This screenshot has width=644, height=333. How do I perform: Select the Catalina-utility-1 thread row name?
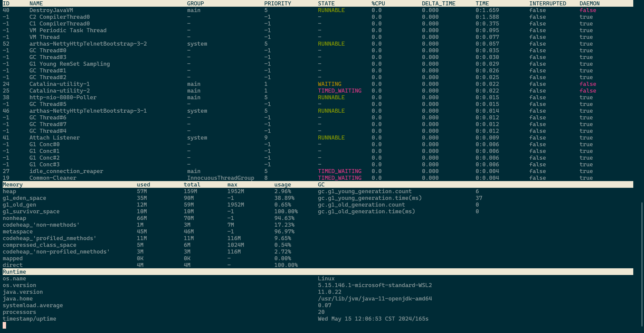(59, 84)
